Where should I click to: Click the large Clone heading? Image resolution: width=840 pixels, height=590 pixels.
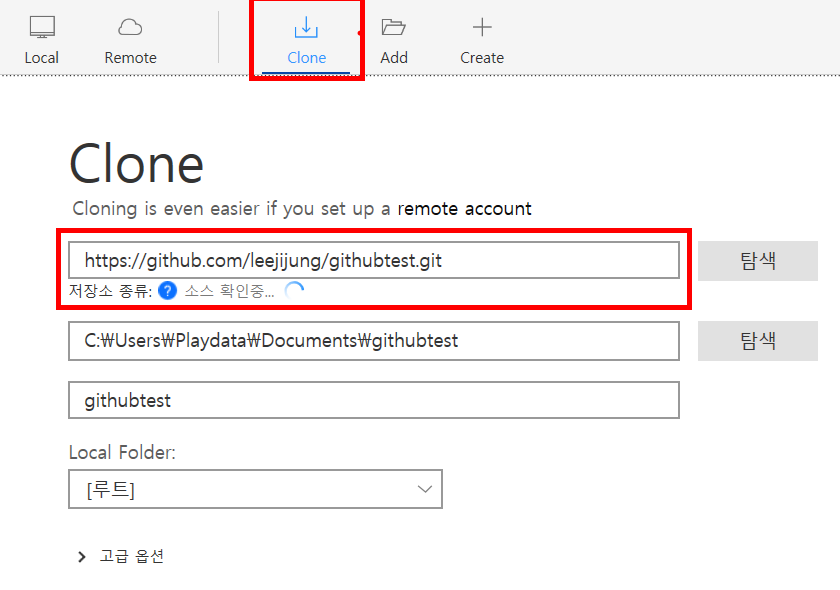(137, 164)
